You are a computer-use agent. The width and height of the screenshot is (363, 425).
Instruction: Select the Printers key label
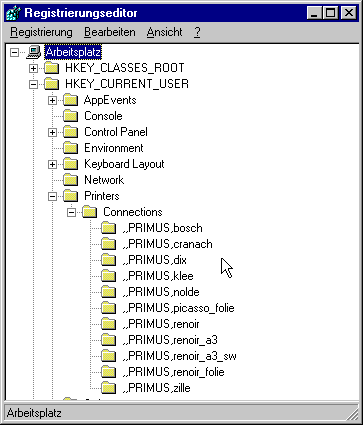click(102, 196)
